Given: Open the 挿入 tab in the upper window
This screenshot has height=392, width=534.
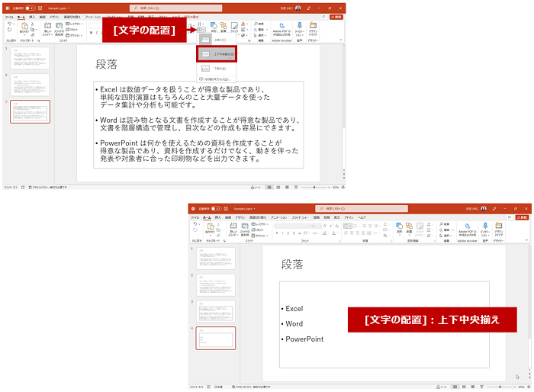Looking at the screenshot, I should (31, 16).
